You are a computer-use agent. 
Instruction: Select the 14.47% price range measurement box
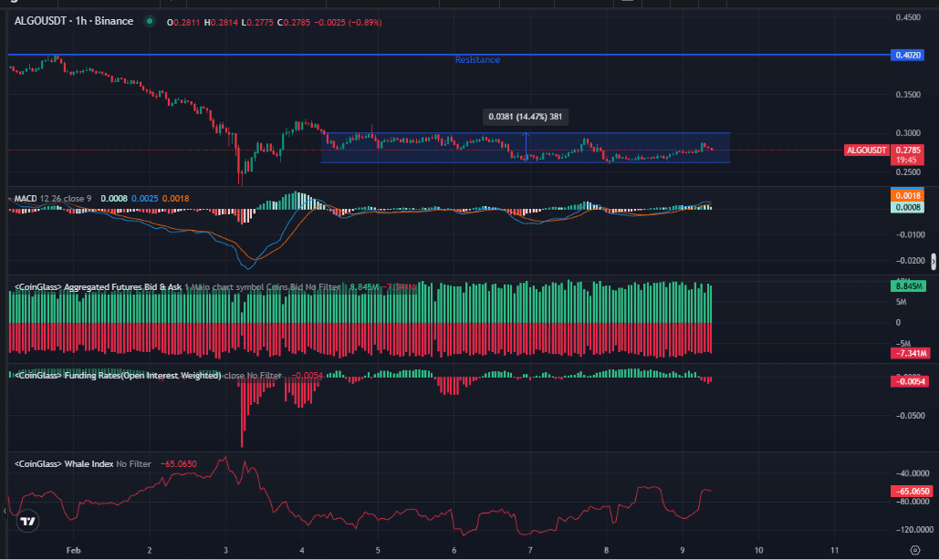(524, 117)
